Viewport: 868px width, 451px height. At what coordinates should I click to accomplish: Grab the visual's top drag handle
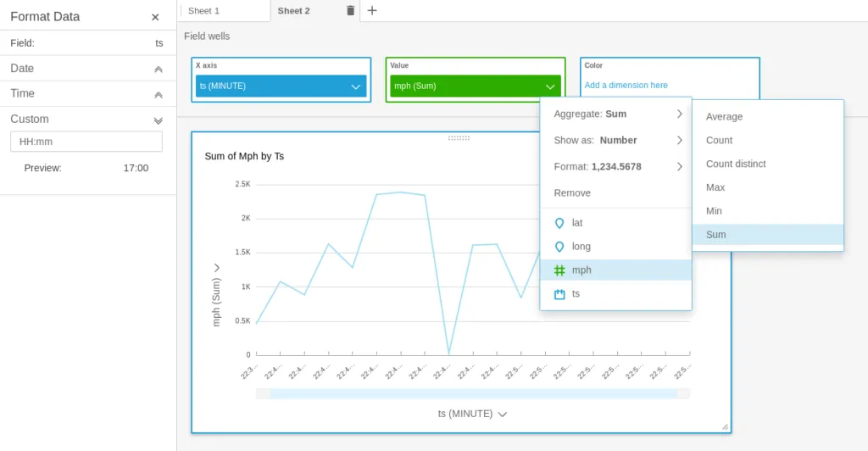[459, 137]
